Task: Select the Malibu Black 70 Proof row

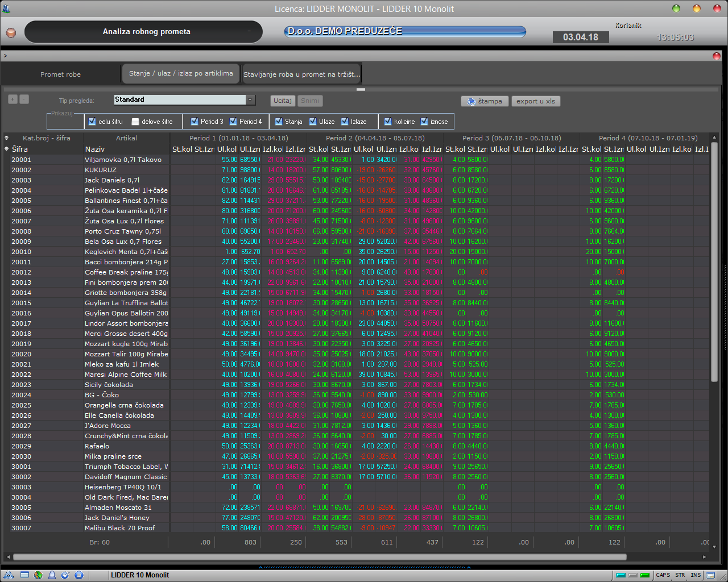Action: pyautogui.click(x=361, y=528)
